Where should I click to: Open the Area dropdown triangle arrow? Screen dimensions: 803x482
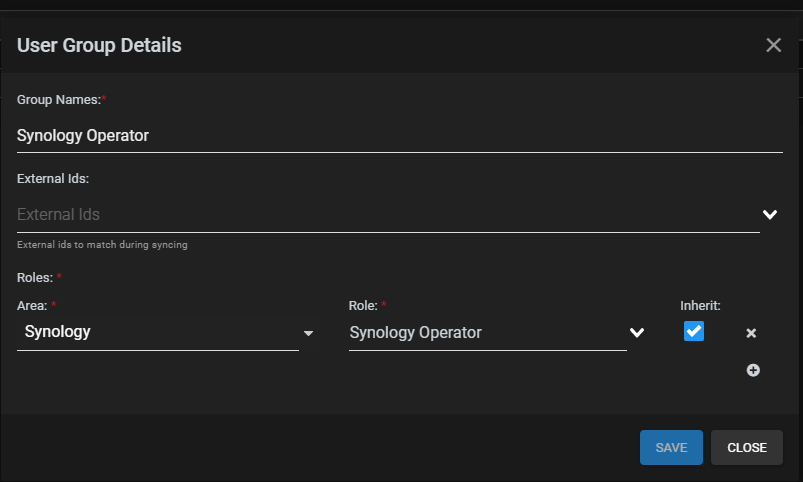pyautogui.click(x=308, y=333)
